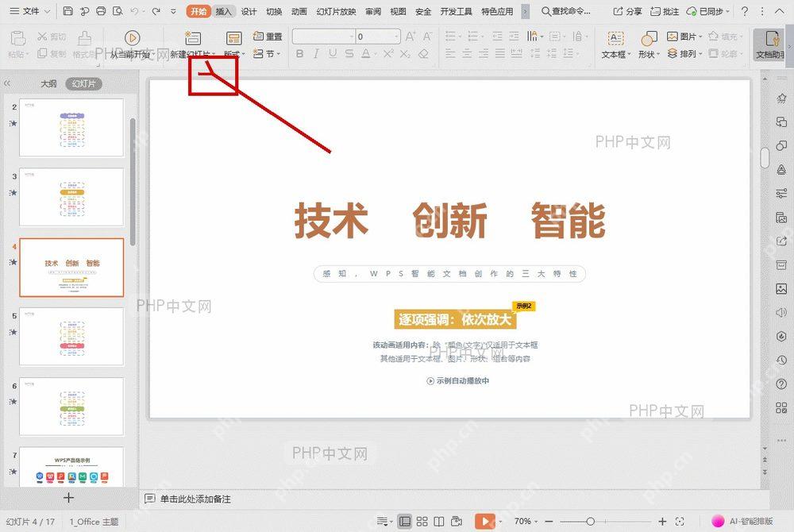Click the sidebar picture icon
The height and width of the screenshot is (532, 794).
point(781,288)
